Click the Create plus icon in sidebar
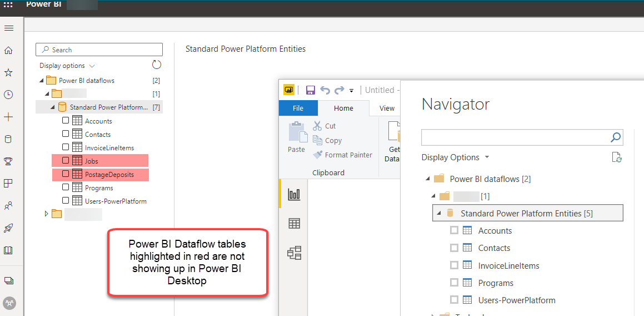The width and height of the screenshot is (644, 316). point(8,117)
